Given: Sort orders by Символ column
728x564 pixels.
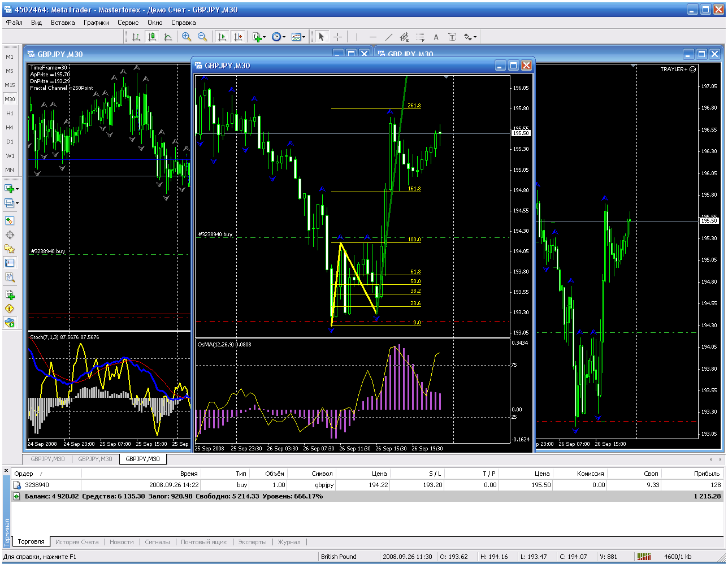Looking at the screenshot, I should pyautogui.click(x=310, y=474).
